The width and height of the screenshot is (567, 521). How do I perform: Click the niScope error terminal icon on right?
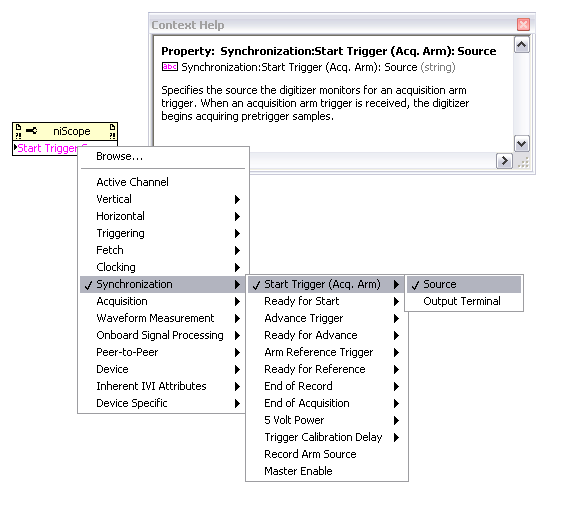pos(112,131)
